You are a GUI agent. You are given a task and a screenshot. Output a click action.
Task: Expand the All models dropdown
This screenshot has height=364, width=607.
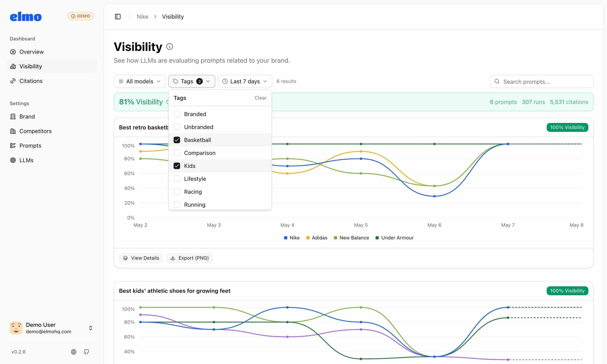pyautogui.click(x=140, y=81)
